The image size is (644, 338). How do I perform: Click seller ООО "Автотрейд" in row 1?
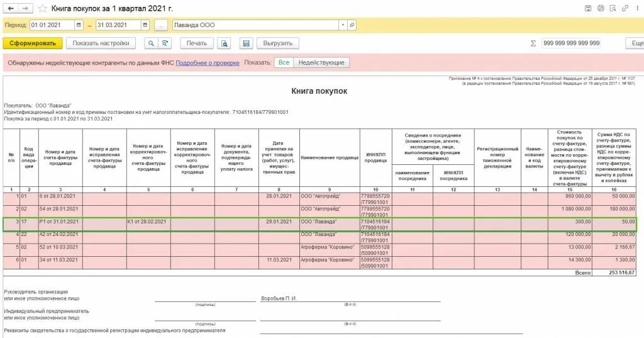330,200
